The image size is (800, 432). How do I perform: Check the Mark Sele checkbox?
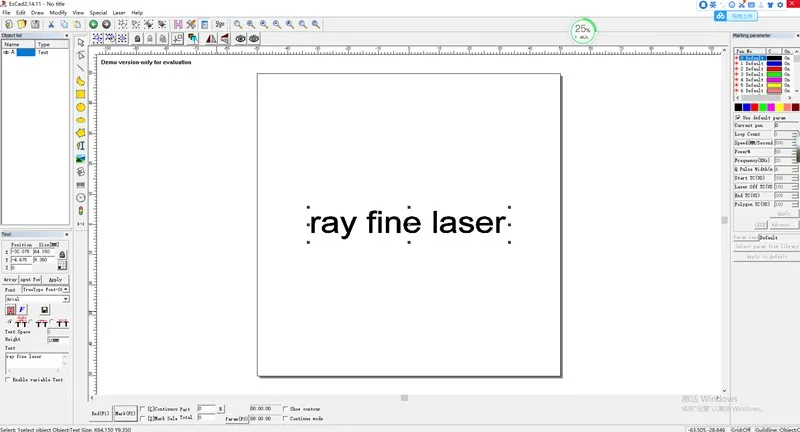click(x=143, y=418)
